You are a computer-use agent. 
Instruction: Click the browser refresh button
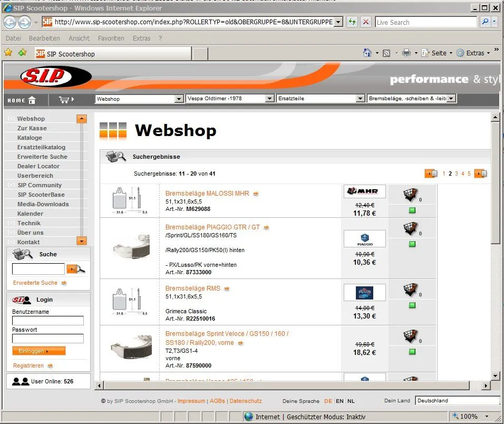351,22
